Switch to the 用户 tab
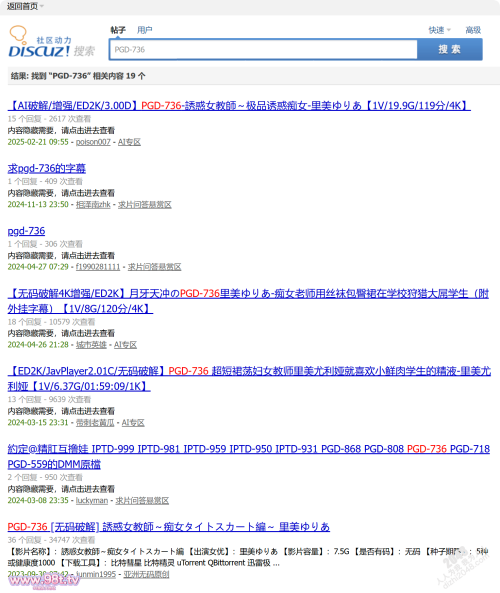500x593 pixels. point(144,30)
